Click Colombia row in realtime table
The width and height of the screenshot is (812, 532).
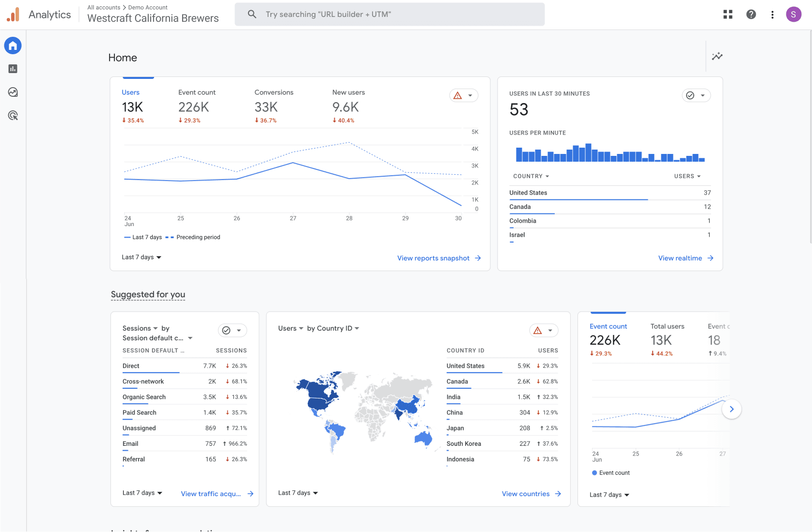click(x=610, y=221)
